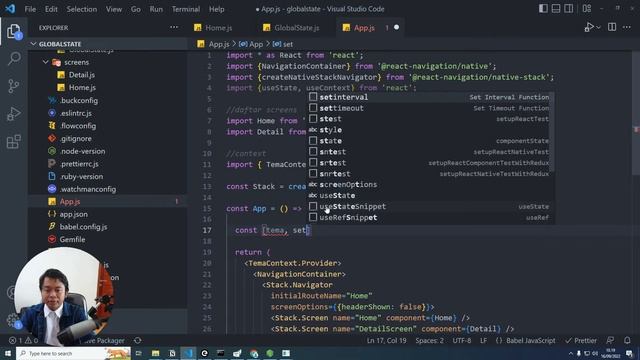
Task: Show hidden system tray icons
Action: [x=570, y=353]
